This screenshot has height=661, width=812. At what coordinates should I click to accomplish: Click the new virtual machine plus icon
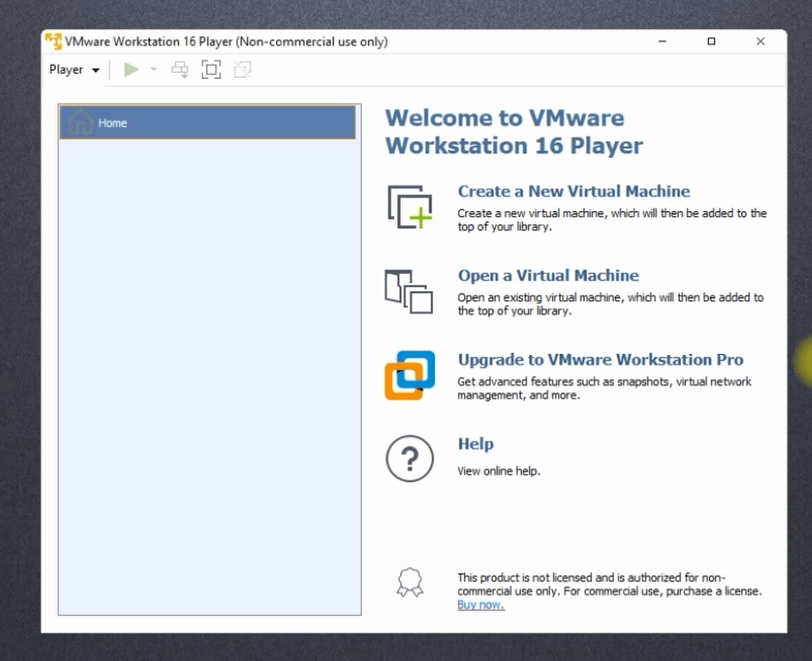coord(410,207)
